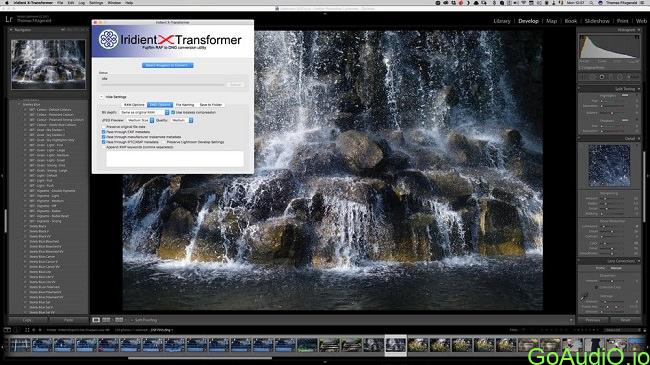Image resolution: width=650 pixels, height=365 pixels.
Task: Hide the left panel with edge arrow
Action: (2, 176)
